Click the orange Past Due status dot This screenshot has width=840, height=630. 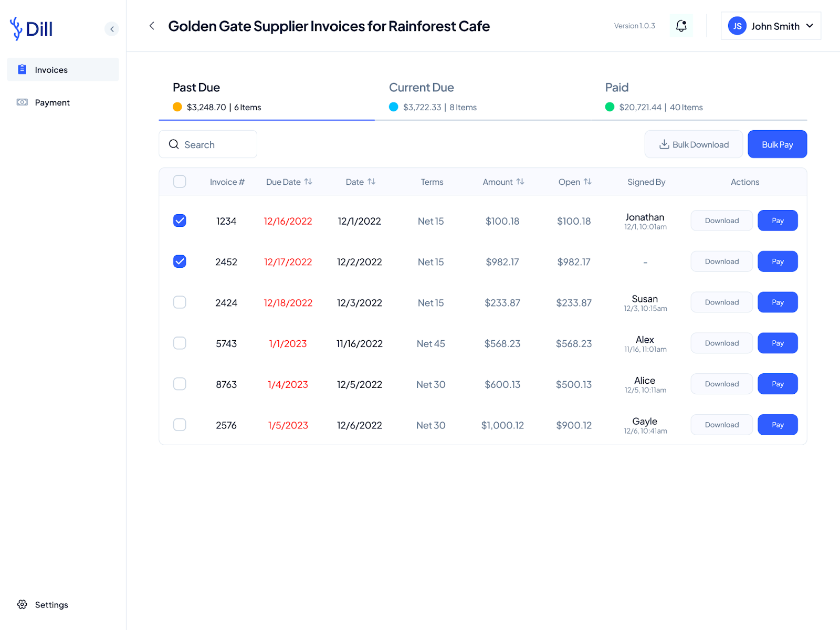pyautogui.click(x=177, y=107)
